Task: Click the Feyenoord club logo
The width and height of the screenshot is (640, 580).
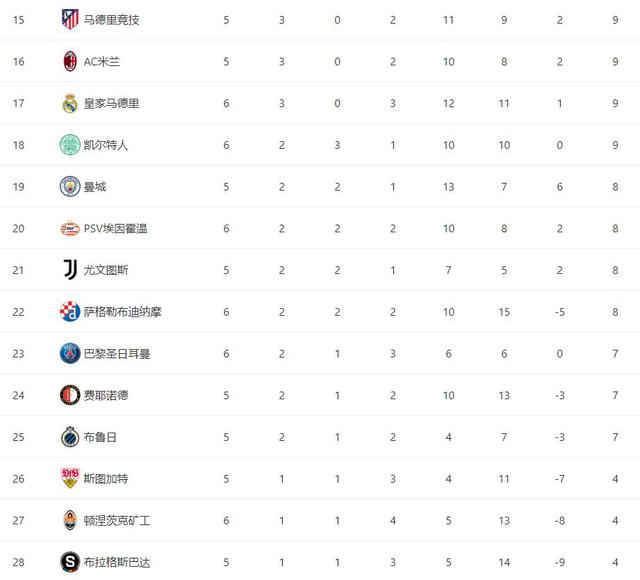Action: pos(69,395)
